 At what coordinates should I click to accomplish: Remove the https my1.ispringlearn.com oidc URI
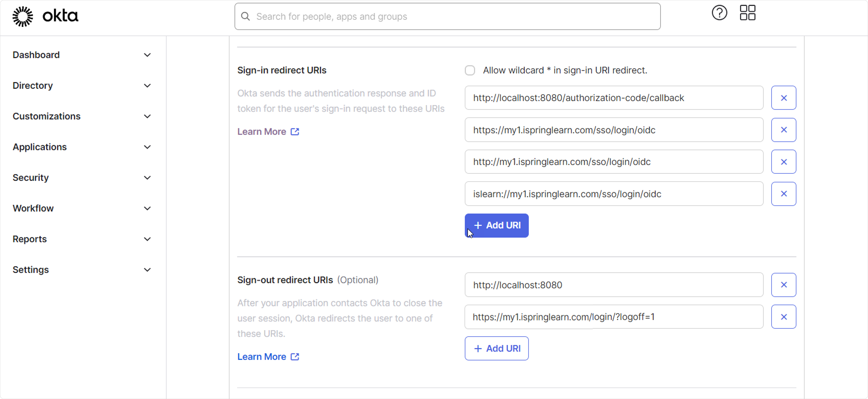[783, 130]
